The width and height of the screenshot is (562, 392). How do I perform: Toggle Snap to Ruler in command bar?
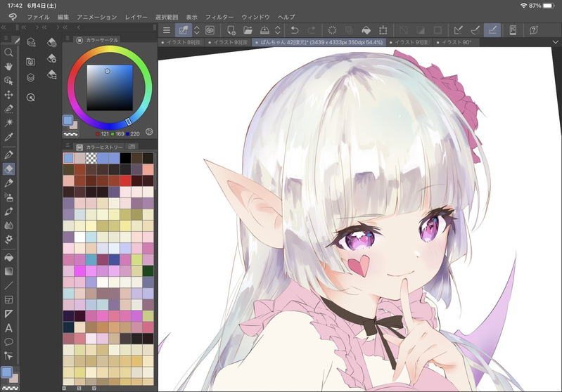(x=458, y=30)
